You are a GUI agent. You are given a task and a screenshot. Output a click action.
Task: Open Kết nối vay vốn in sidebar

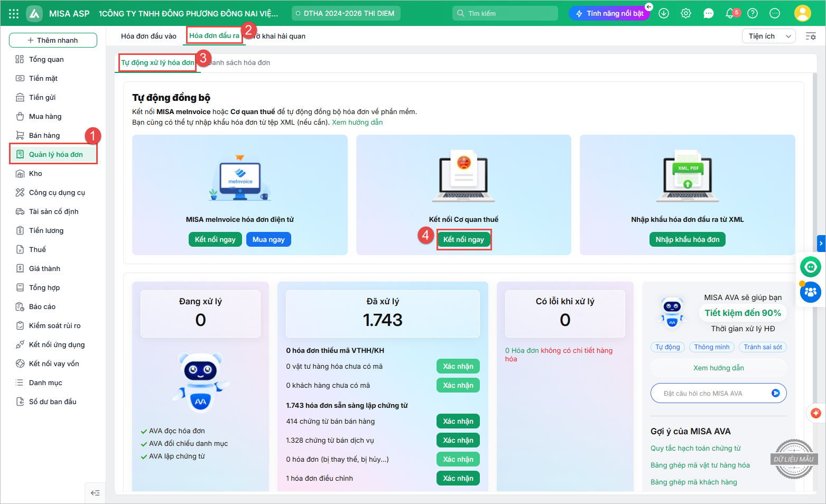(x=53, y=363)
